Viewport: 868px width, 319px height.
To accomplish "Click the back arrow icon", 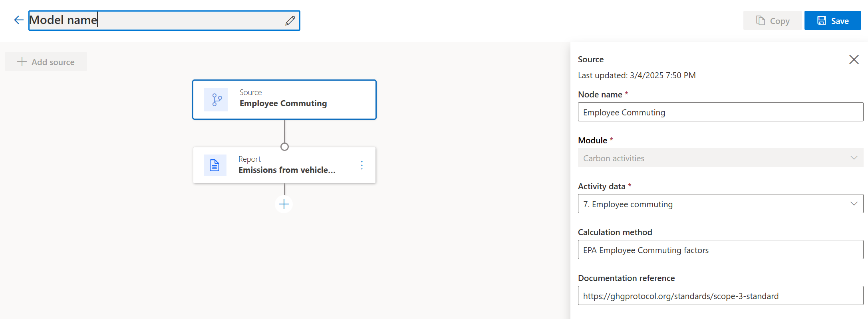I will pos(19,20).
